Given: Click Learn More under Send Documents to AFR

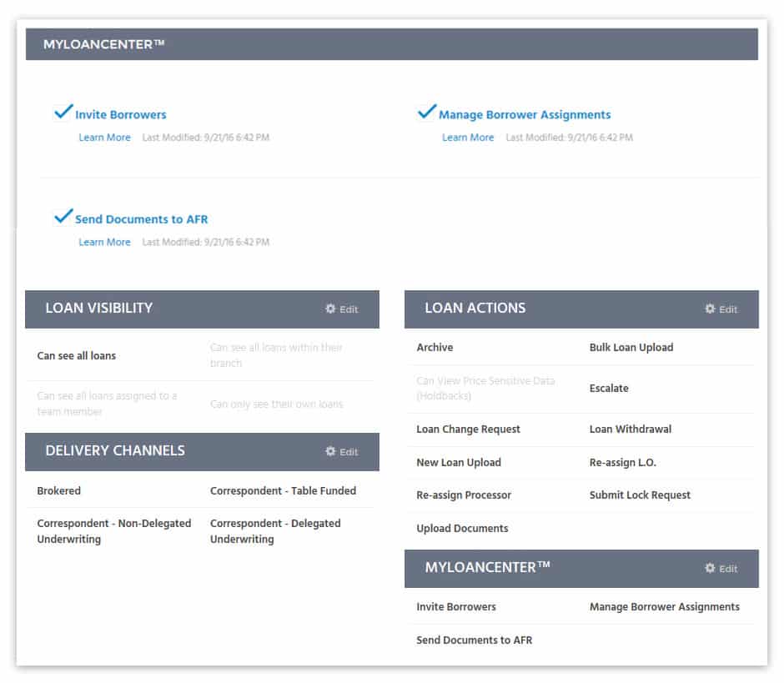Looking at the screenshot, I should pyautogui.click(x=104, y=242).
